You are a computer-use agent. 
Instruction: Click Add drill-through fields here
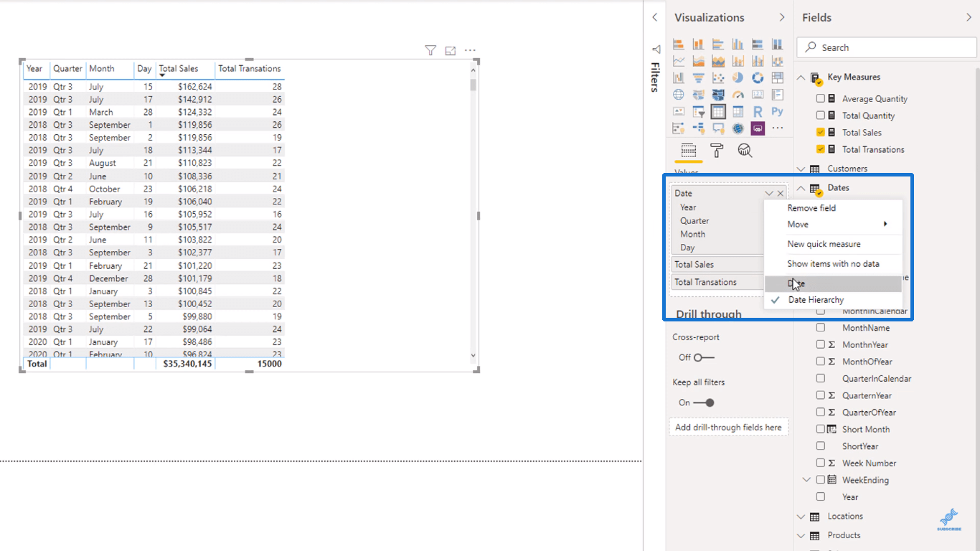pyautogui.click(x=728, y=427)
